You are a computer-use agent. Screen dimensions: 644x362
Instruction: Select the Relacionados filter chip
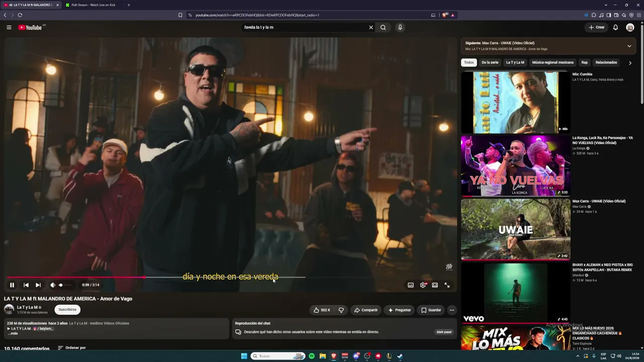click(606, 63)
